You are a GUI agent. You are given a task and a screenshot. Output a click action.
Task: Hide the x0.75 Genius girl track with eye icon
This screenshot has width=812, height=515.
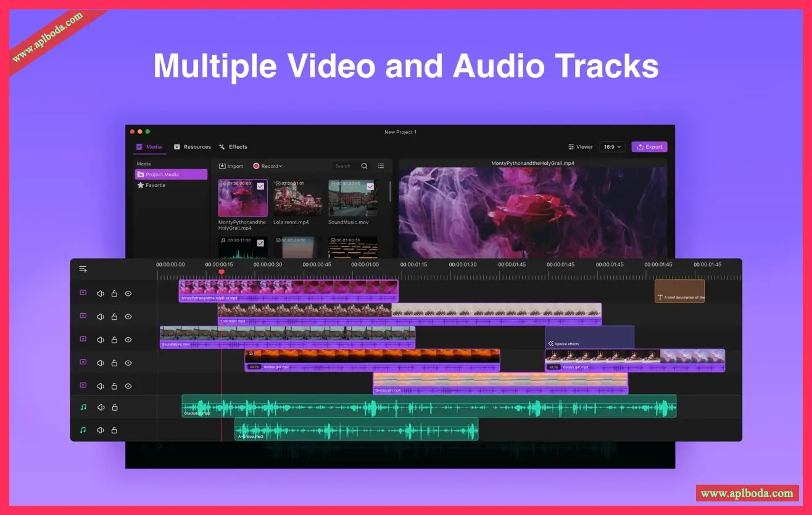click(128, 363)
